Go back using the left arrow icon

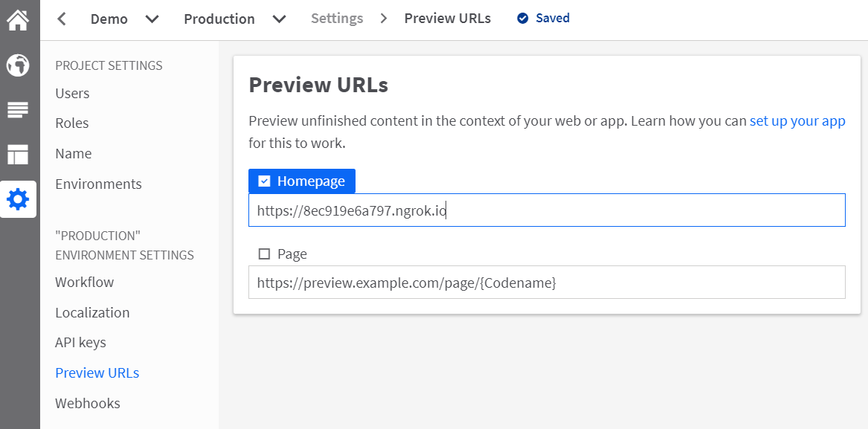tap(62, 19)
